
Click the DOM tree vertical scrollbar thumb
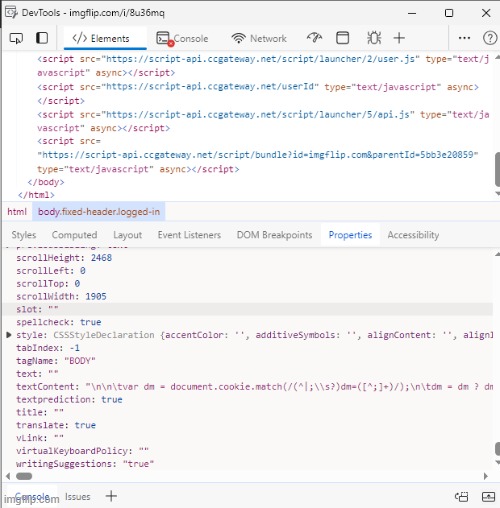coord(497,169)
